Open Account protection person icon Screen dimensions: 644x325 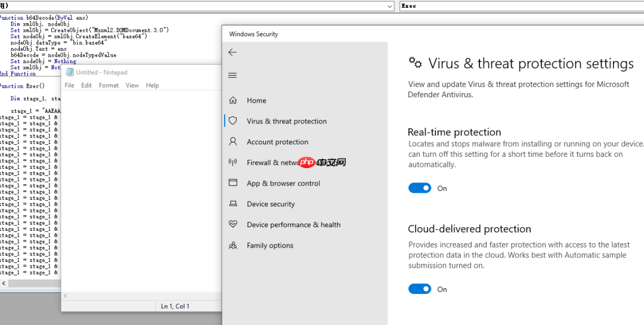[233, 142]
